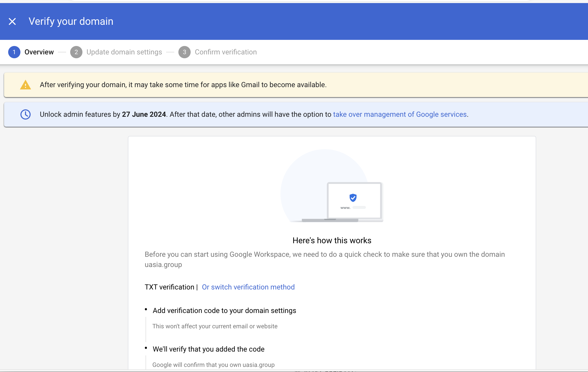Follow the take over management of Google services link
The image size is (588, 372).
400,114
